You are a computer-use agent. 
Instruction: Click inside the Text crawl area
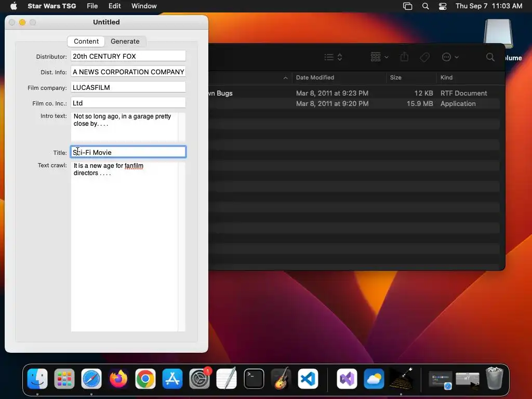pyautogui.click(x=124, y=247)
